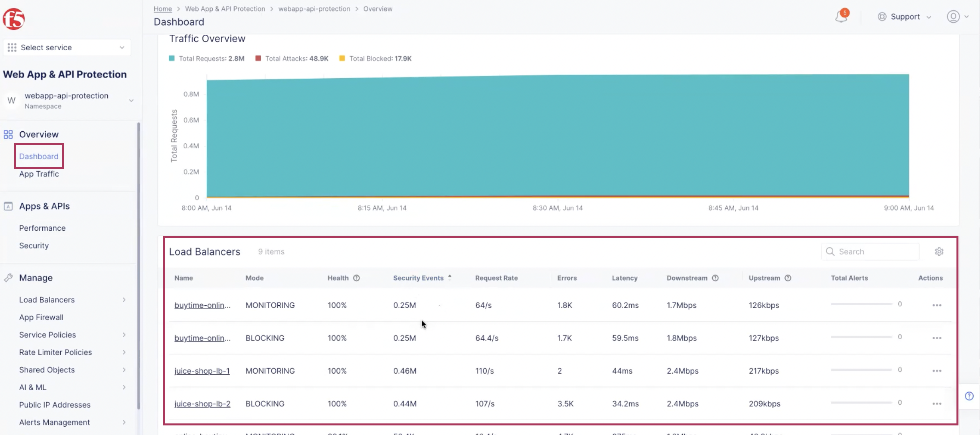This screenshot has width=980, height=435.
Task: Click the user account avatar icon
Action: tap(953, 17)
